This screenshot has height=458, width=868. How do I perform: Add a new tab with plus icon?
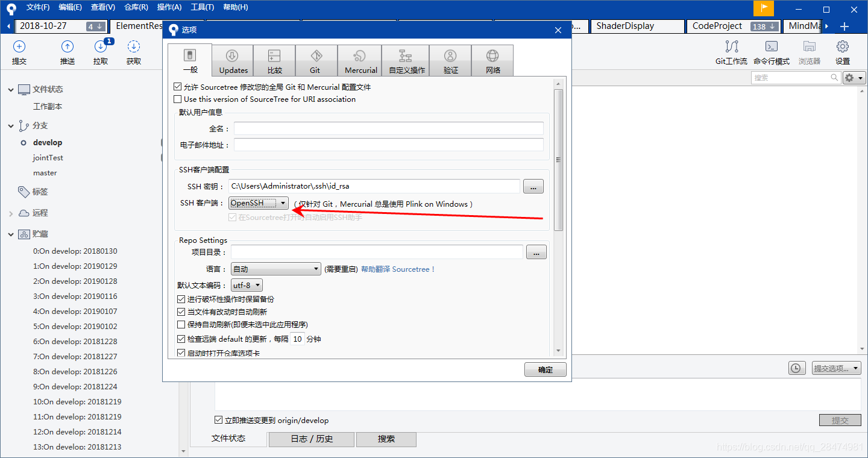pyautogui.click(x=844, y=27)
